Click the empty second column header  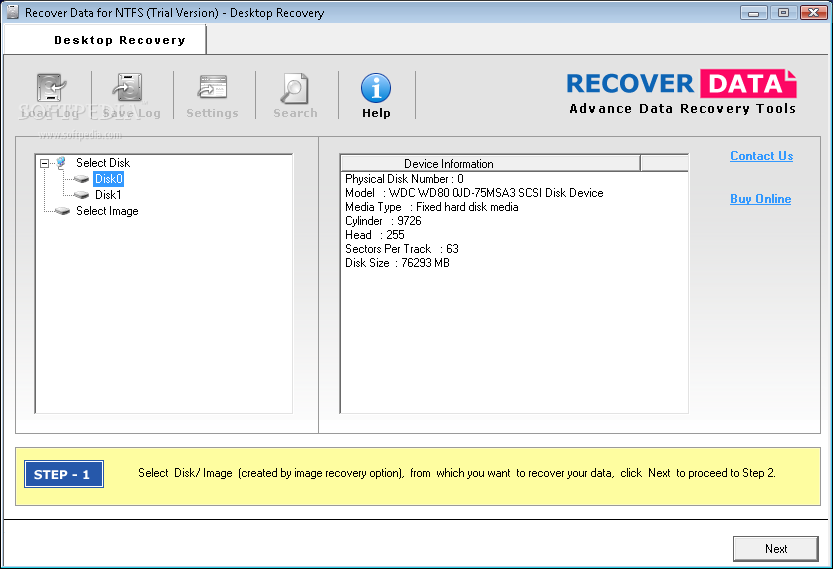pyautogui.click(x=664, y=164)
